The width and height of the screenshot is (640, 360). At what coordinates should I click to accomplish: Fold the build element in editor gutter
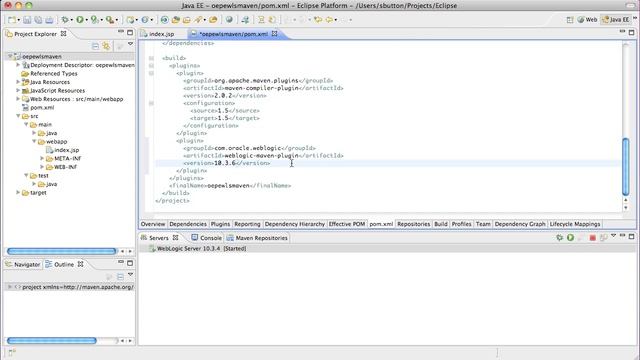pyautogui.click(x=151, y=58)
